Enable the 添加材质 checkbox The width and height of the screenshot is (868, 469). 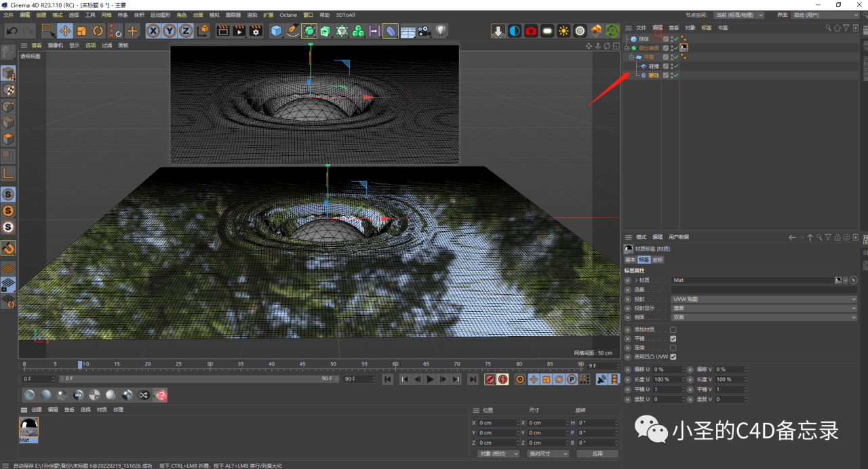click(671, 329)
